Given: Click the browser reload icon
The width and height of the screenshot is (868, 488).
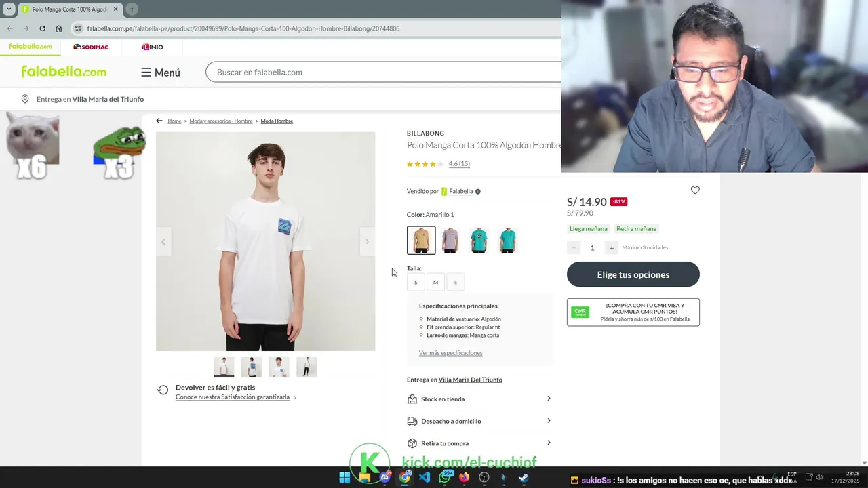Looking at the screenshot, I should click(x=42, y=28).
